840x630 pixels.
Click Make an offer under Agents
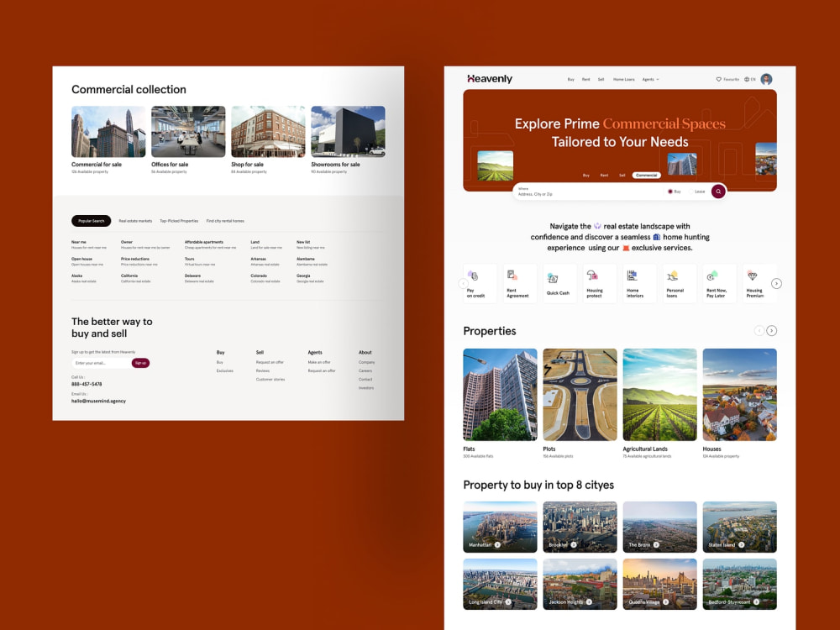coord(319,362)
